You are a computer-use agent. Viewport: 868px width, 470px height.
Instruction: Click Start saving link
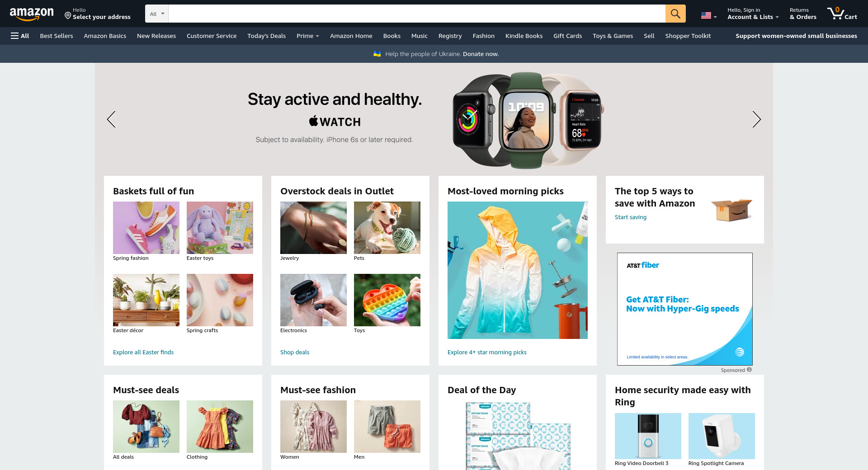tap(631, 217)
